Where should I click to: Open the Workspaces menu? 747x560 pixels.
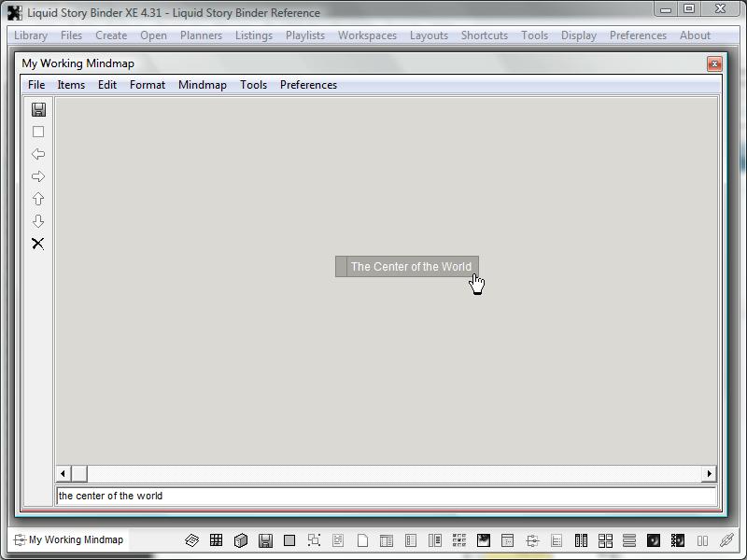(367, 35)
